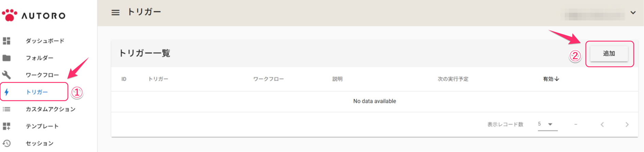This screenshot has height=152, width=644.
Task: Open ダッシュボード in the sidebar
Action: 45,41
